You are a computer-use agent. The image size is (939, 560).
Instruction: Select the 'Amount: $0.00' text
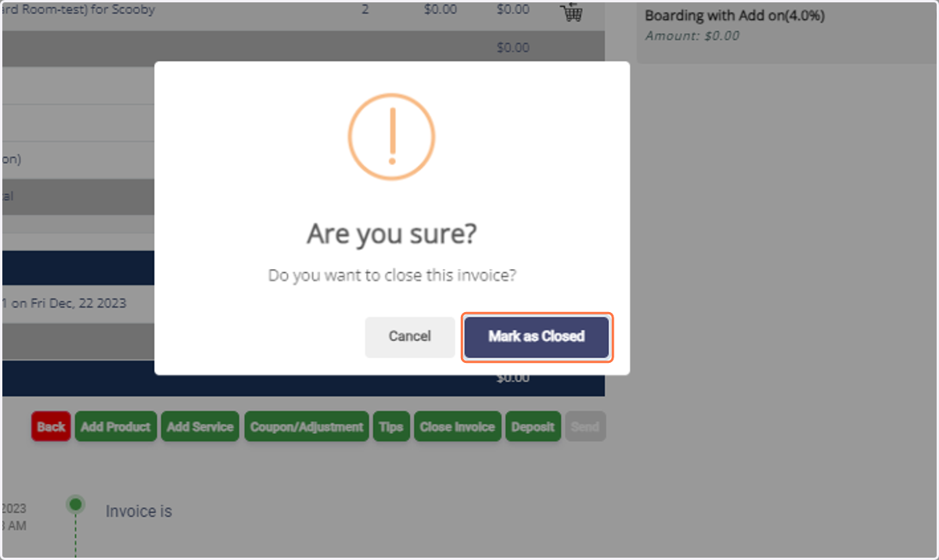point(692,36)
